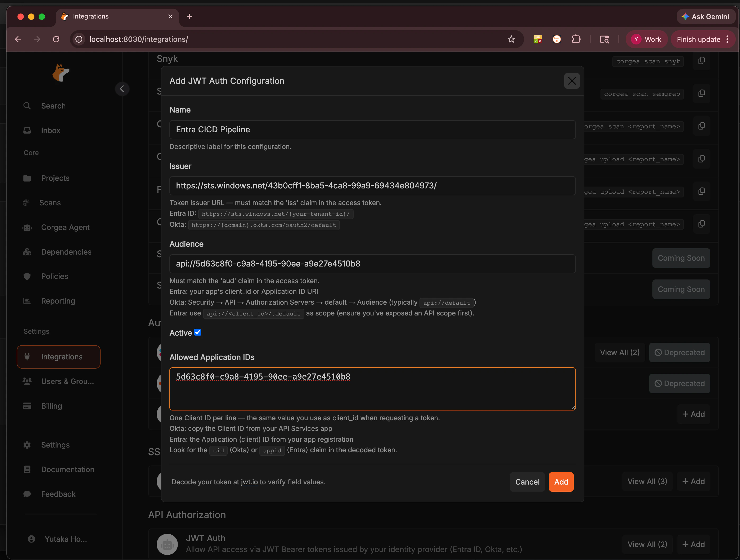Screen dimensions: 740x560
Task: Open Projects via the folder icon
Action: tap(27, 178)
